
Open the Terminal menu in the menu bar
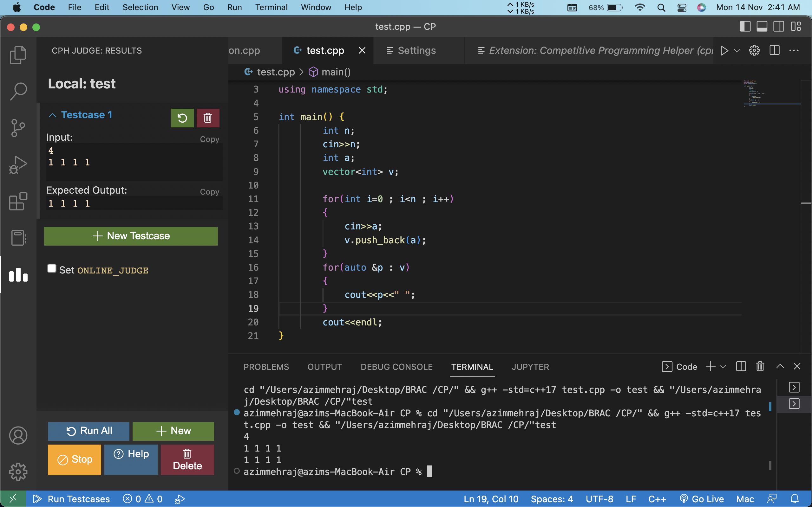tap(272, 7)
